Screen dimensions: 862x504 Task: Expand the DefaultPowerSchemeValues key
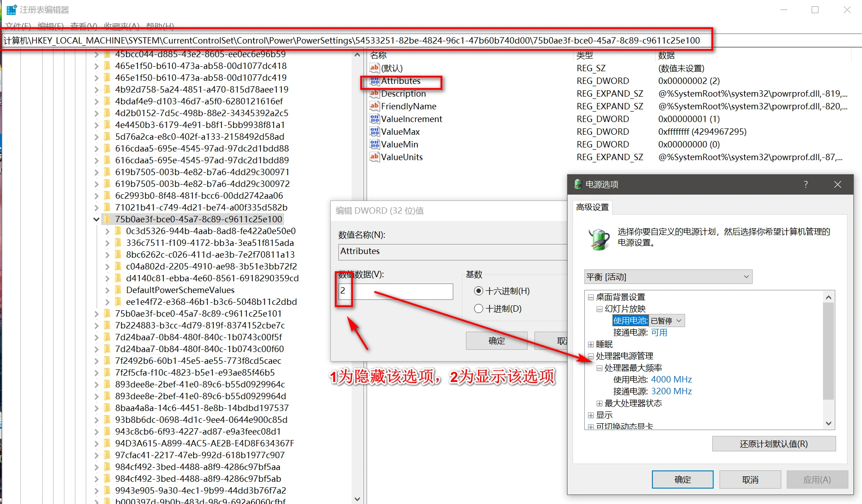coord(107,290)
